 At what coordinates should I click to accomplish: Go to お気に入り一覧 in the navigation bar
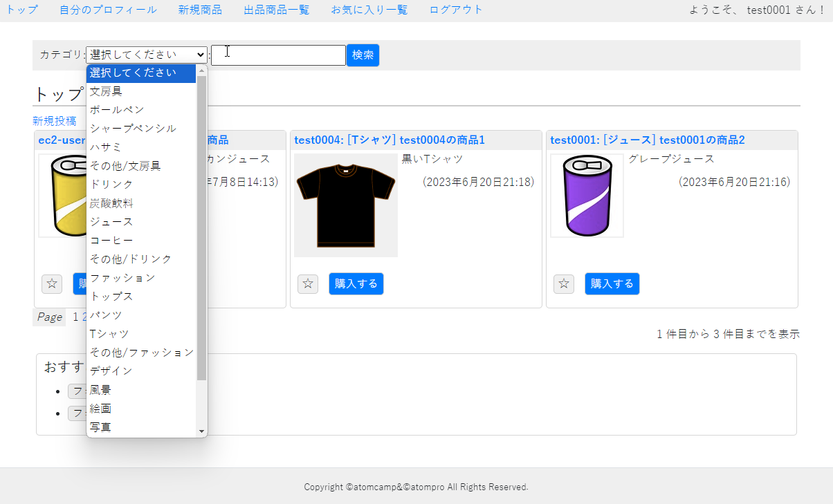coord(369,10)
